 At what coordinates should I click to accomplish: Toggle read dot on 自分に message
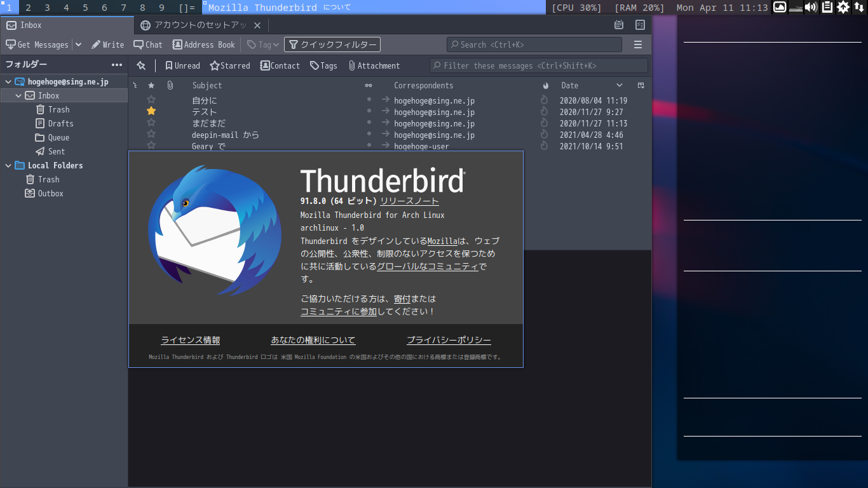point(369,100)
